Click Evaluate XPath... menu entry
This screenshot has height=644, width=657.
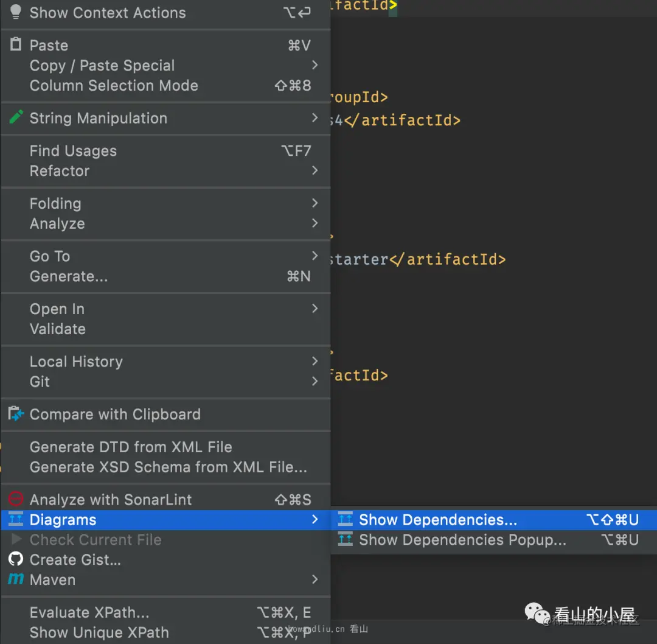[89, 612]
